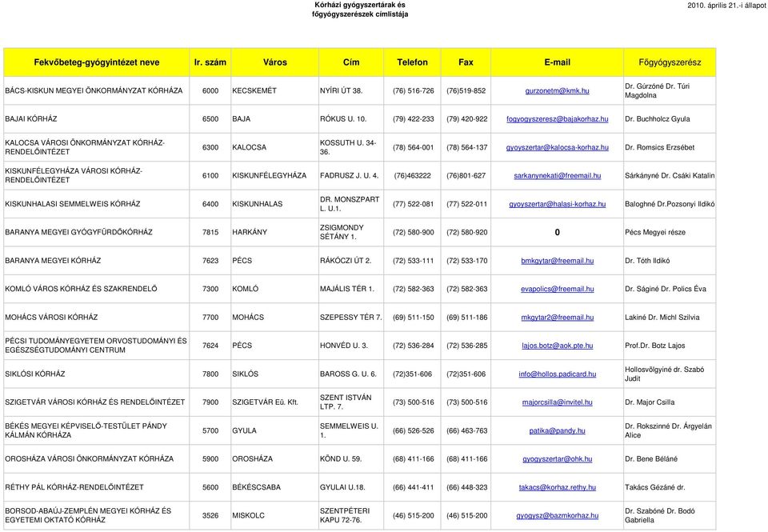Select phone number '(76) 516-726'
The width and height of the screenshot is (768, 532).
pyautogui.click(x=413, y=90)
